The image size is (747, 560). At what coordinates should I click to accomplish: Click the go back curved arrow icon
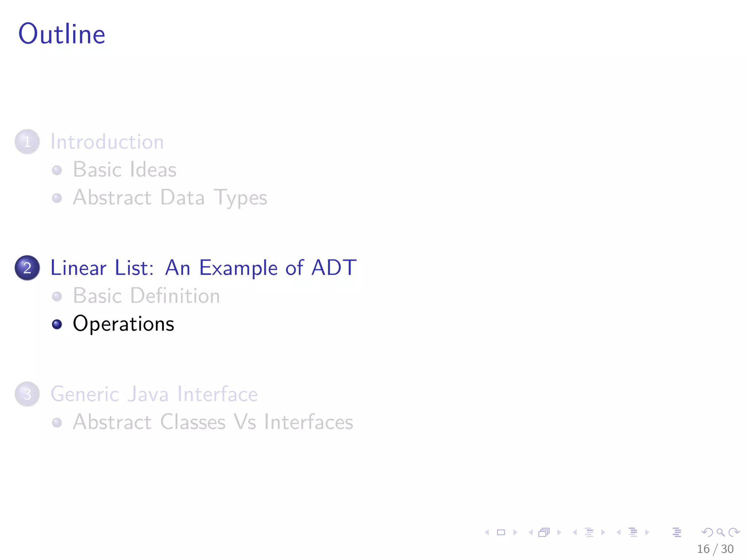pos(707,532)
